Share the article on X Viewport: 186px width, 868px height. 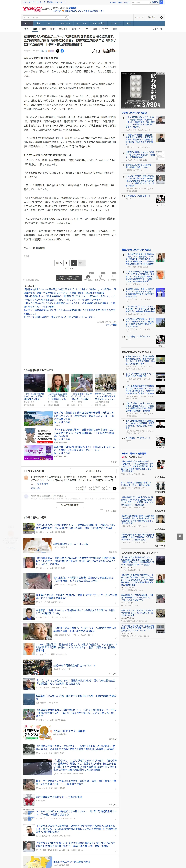click(x=57, y=51)
